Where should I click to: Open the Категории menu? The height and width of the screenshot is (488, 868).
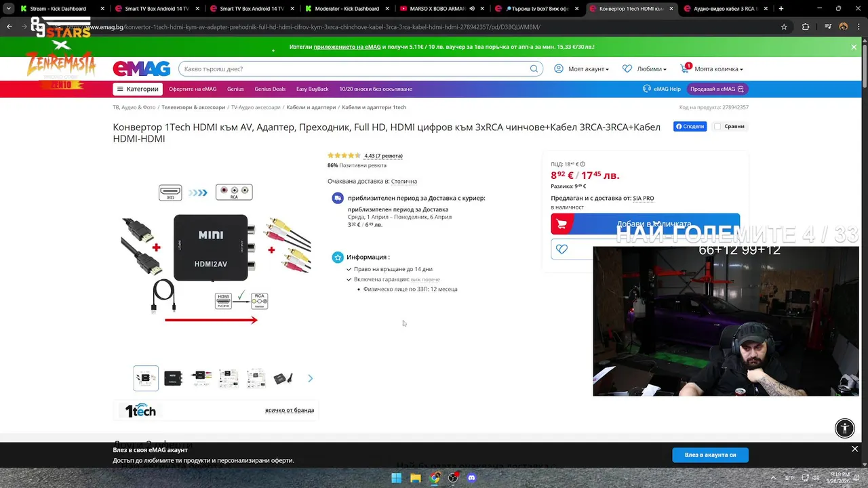(x=137, y=89)
